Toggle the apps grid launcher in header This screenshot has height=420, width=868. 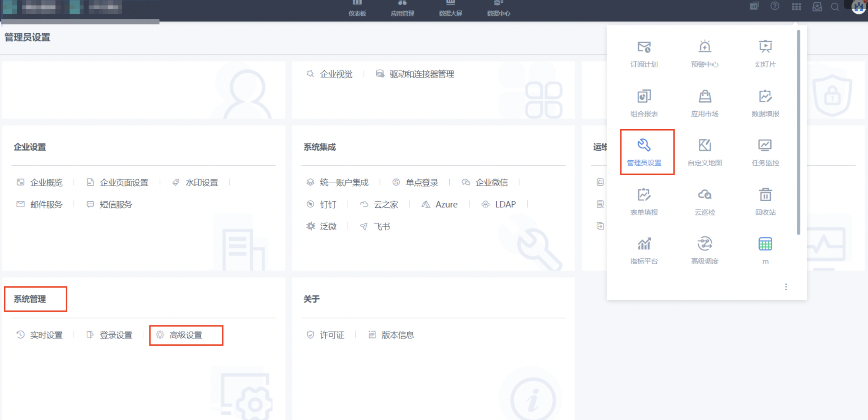pyautogui.click(x=796, y=7)
